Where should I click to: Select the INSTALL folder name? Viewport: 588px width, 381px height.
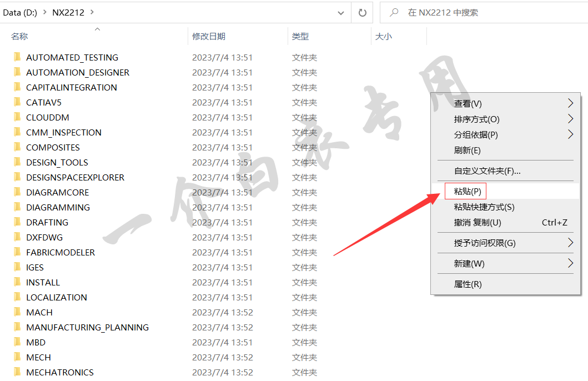[x=43, y=282]
